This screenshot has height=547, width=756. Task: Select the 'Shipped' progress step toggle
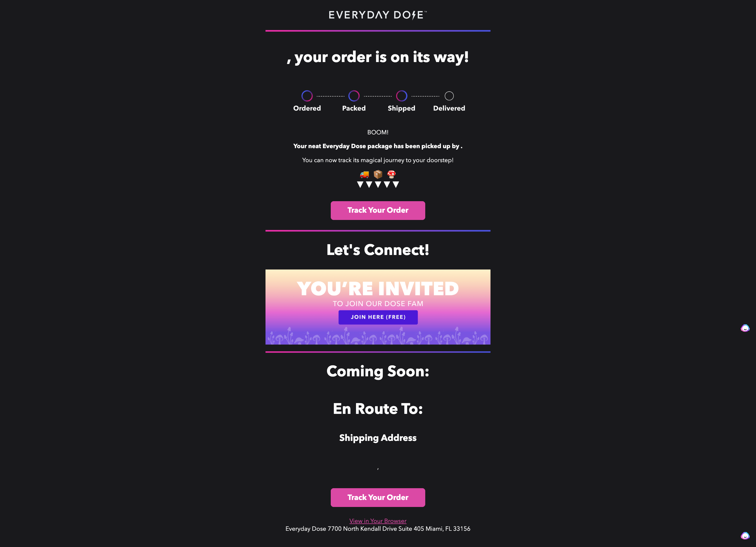coord(401,96)
